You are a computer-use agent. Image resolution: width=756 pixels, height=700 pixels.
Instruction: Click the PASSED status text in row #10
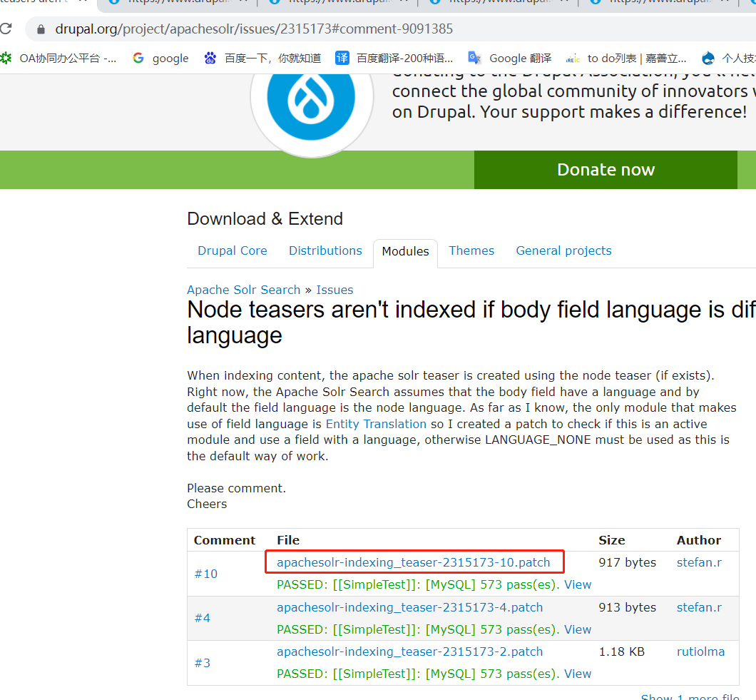click(x=418, y=584)
